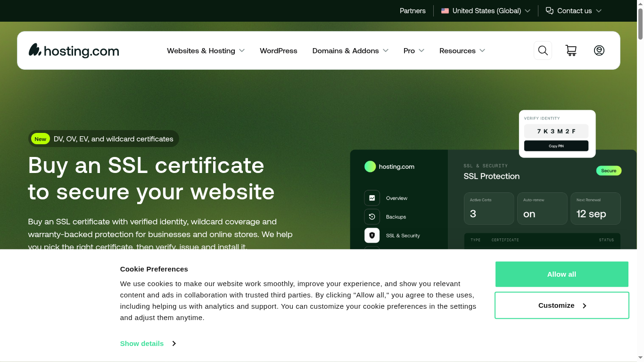Click the Customize cookies button
The width and height of the screenshot is (644, 362).
[561, 305]
